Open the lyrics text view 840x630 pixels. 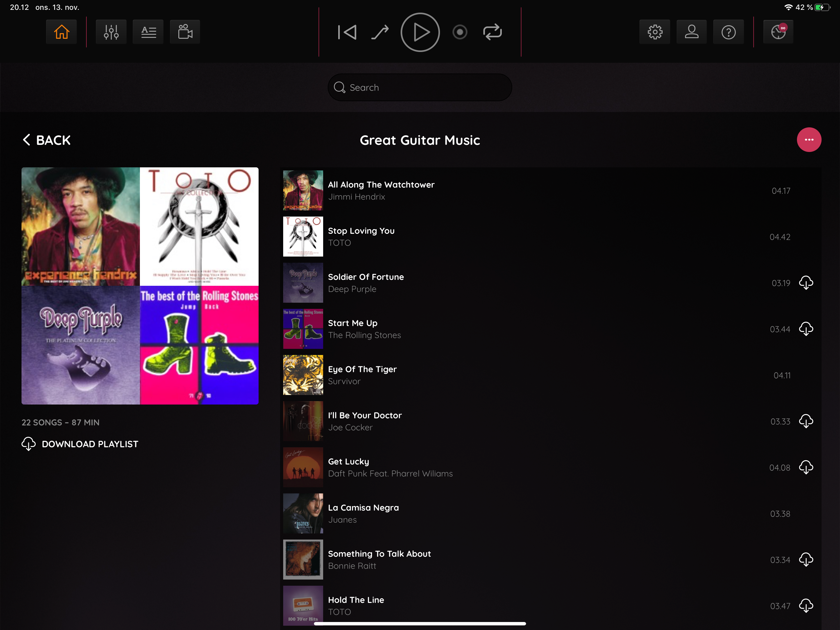(148, 32)
